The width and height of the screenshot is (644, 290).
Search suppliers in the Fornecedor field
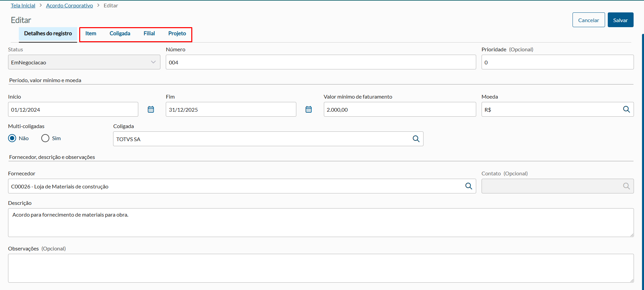point(468,186)
